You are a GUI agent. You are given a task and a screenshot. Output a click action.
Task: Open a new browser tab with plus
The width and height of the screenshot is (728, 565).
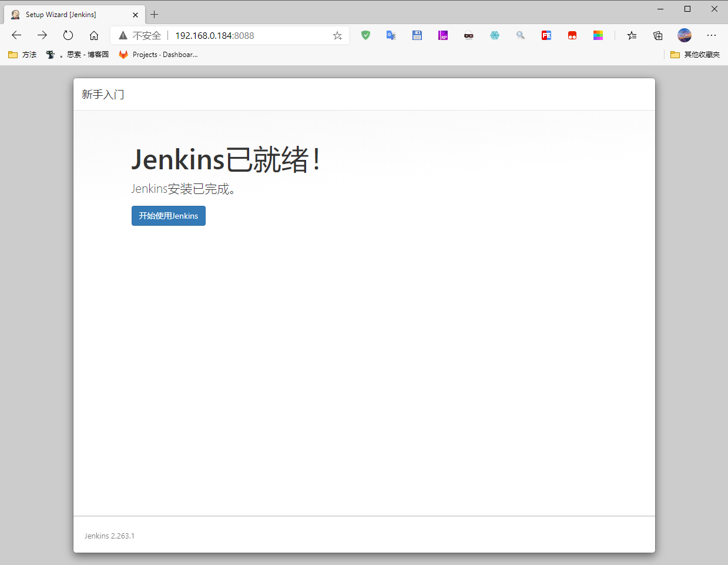155,15
